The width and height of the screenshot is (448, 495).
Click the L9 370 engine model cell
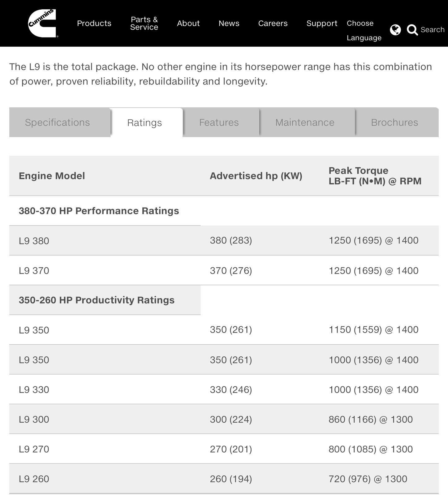tap(34, 270)
